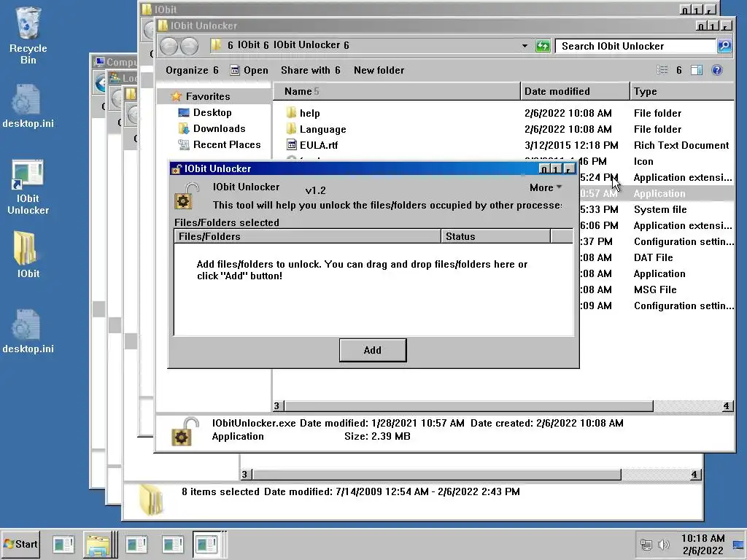Click the Open toolbar button
Viewport: 747px width, 560px height.
(249, 71)
